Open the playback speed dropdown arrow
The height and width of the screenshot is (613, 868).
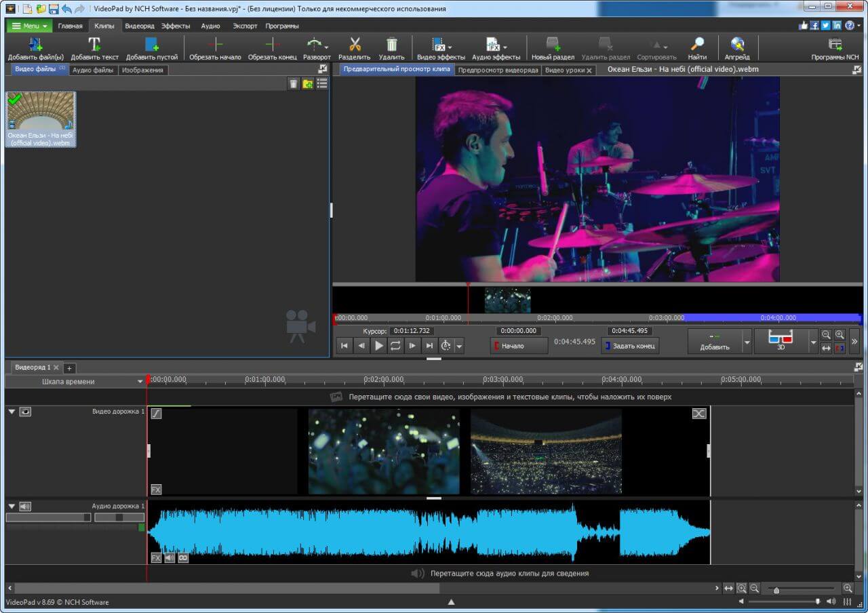point(459,347)
